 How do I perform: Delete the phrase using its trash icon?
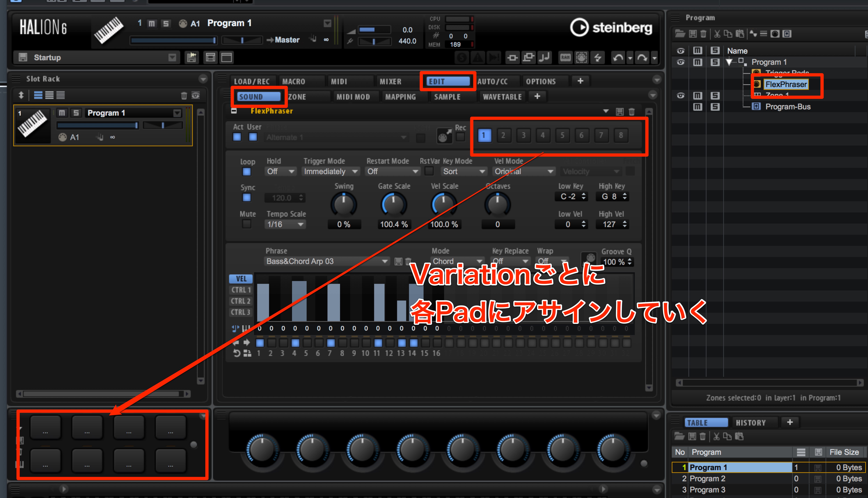408,261
